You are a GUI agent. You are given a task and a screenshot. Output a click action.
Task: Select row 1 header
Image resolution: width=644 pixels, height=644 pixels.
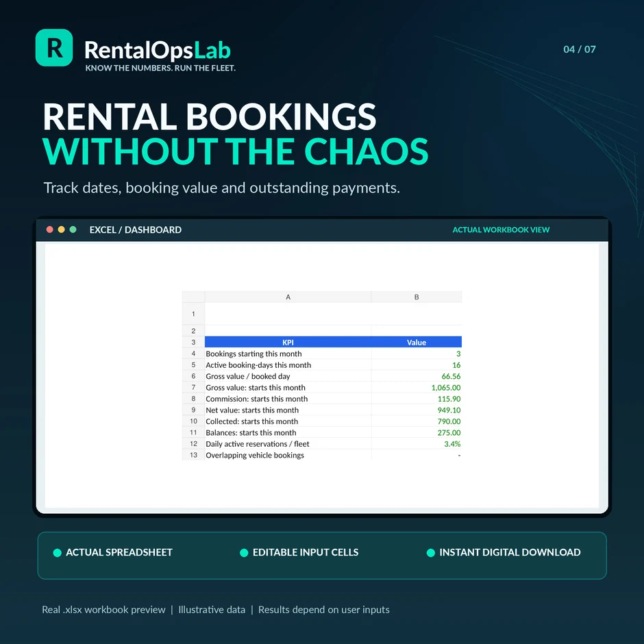point(193,314)
